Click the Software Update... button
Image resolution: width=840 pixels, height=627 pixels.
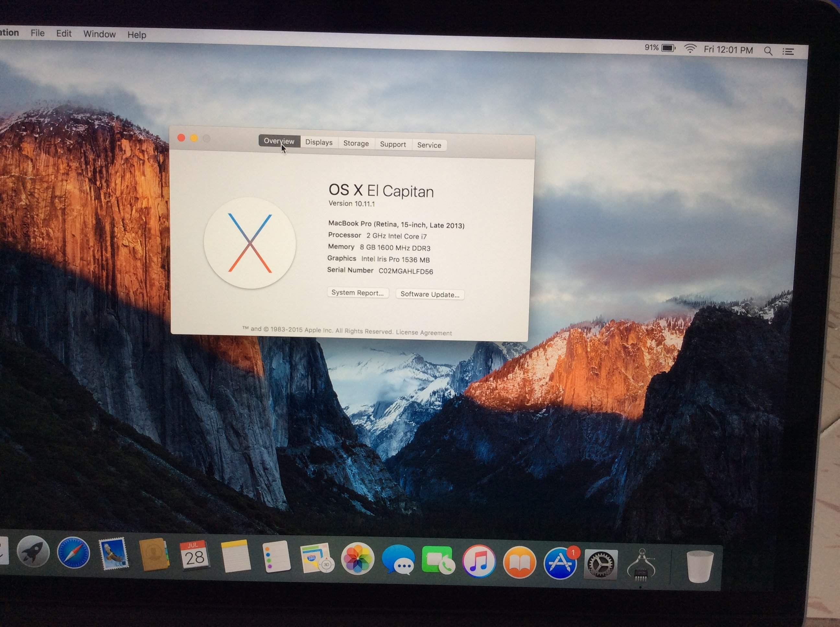(x=430, y=294)
